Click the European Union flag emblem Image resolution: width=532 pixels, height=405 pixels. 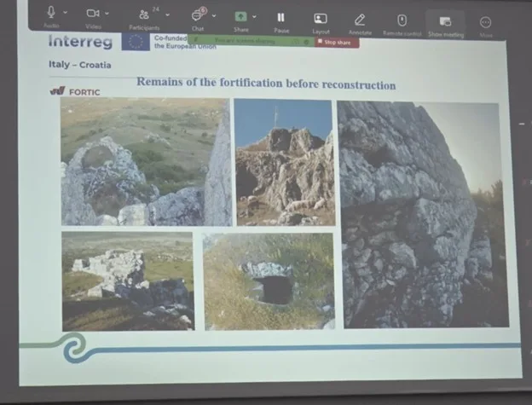click(136, 42)
